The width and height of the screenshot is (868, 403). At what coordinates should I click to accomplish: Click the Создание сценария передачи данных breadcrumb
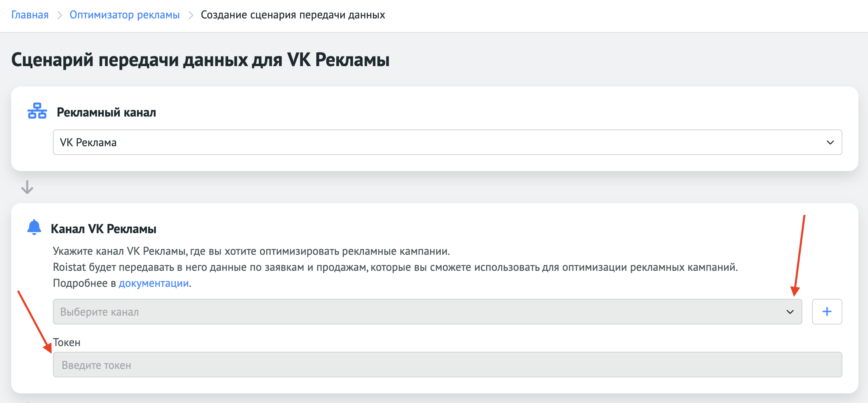point(293,15)
